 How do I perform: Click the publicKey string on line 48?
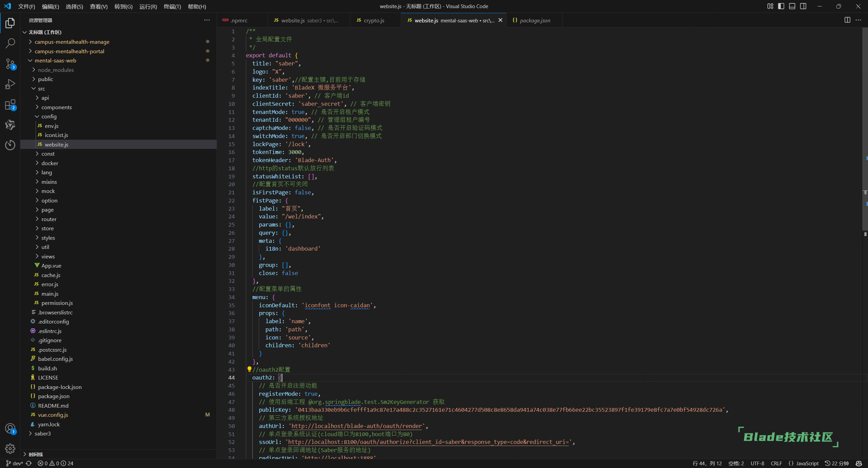510,410
